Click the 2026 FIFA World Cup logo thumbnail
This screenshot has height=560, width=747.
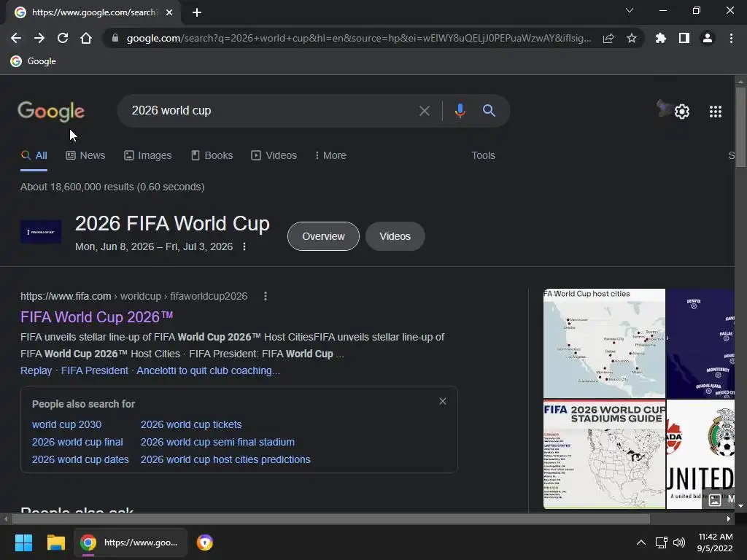click(x=41, y=232)
